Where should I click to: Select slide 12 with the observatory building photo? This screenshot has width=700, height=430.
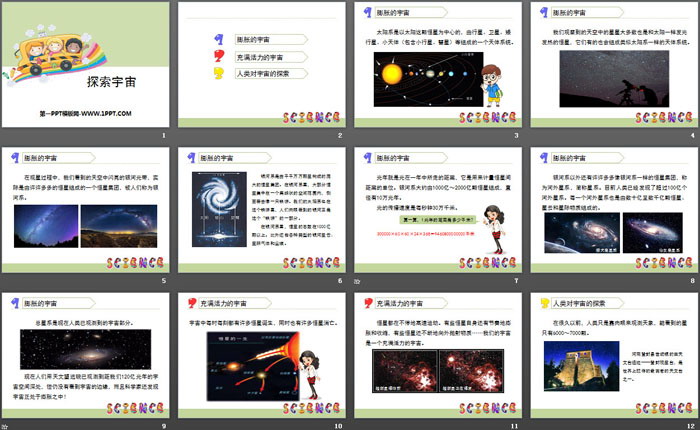[614, 355]
